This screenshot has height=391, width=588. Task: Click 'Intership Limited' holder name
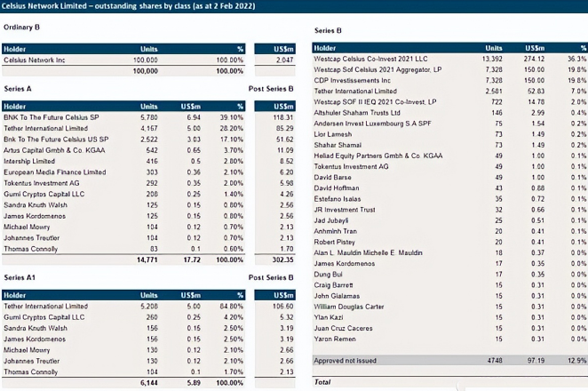(29, 162)
